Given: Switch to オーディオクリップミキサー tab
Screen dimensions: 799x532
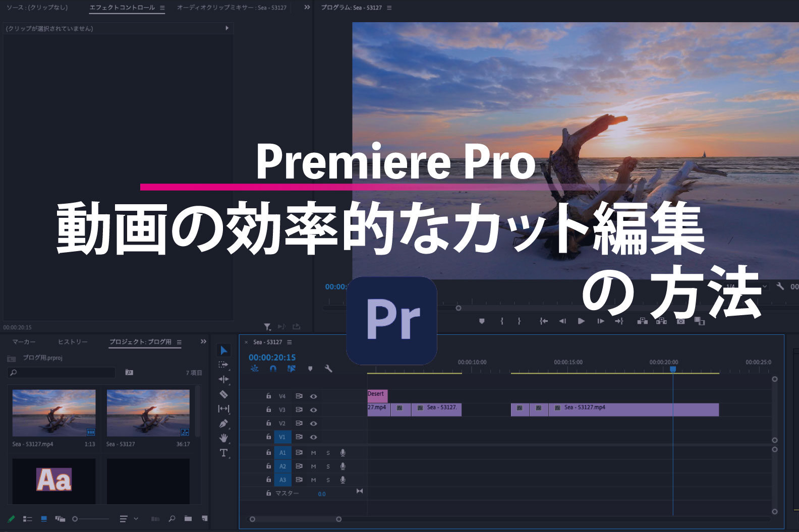Looking at the screenshot, I should coord(232,8).
